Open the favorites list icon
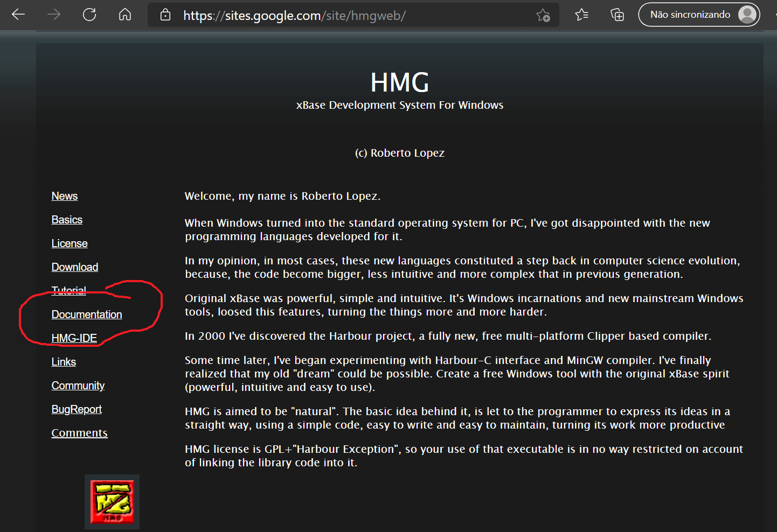This screenshot has height=532, width=777. click(x=582, y=15)
